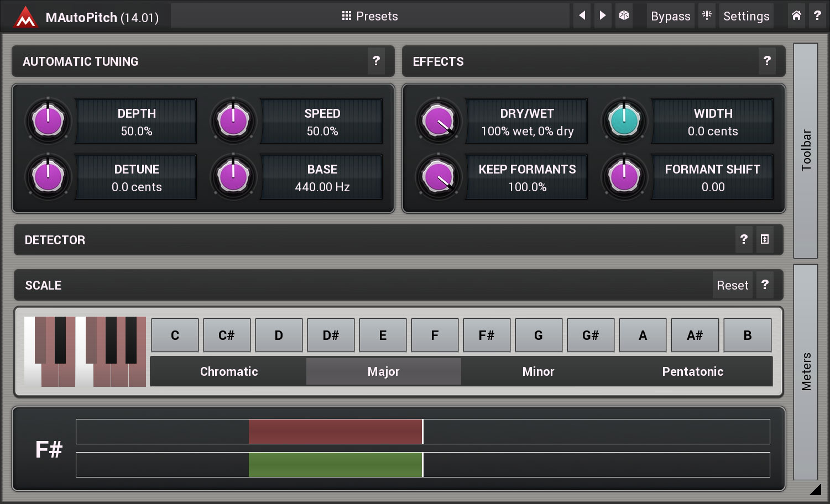Image resolution: width=830 pixels, height=504 pixels.
Task: Toggle the Bypass button
Action: tap(670, 16)
